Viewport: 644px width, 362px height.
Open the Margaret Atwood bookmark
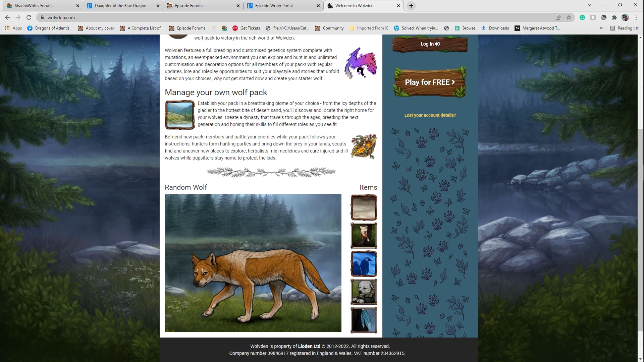(x=537, y=28)
